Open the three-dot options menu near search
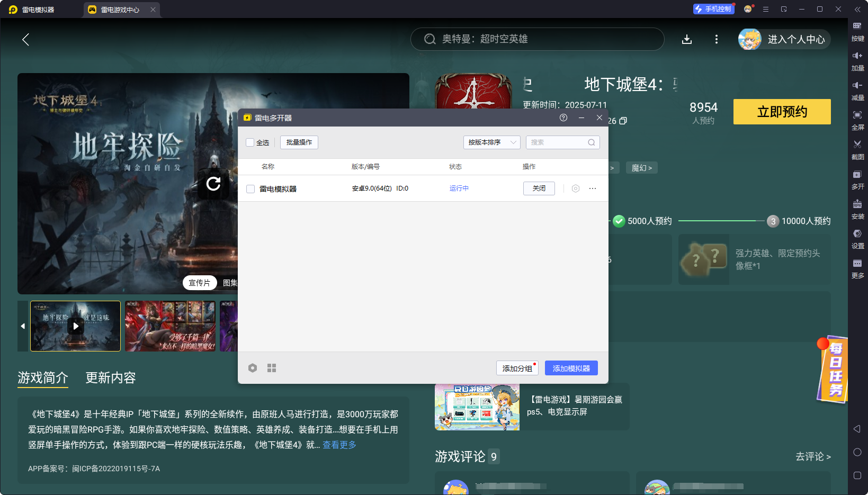 pyautogui.click(x=717, y=39)
